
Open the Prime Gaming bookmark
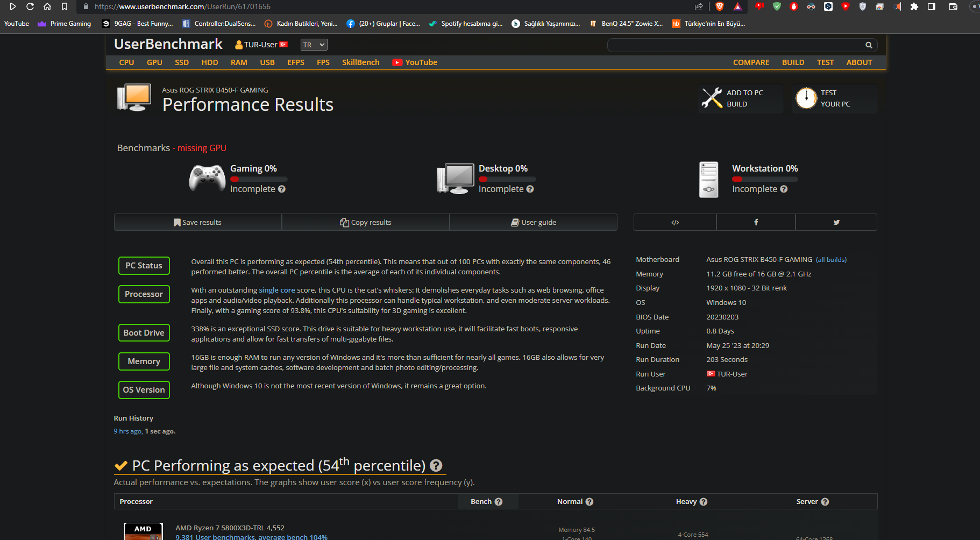pos(65,24)
